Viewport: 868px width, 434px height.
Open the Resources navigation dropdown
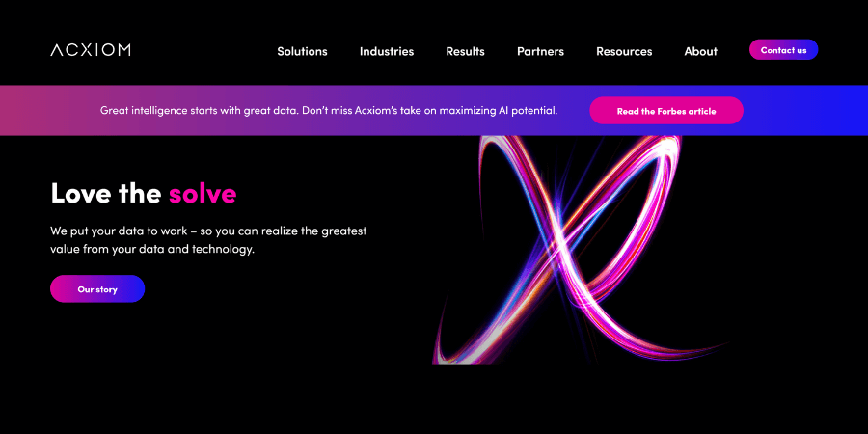623,51
